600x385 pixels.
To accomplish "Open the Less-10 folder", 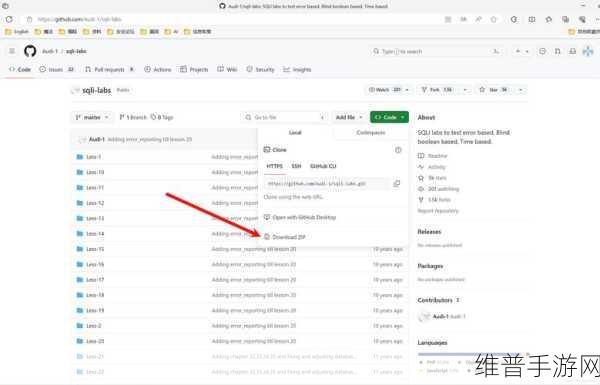I will coord(95,172).
